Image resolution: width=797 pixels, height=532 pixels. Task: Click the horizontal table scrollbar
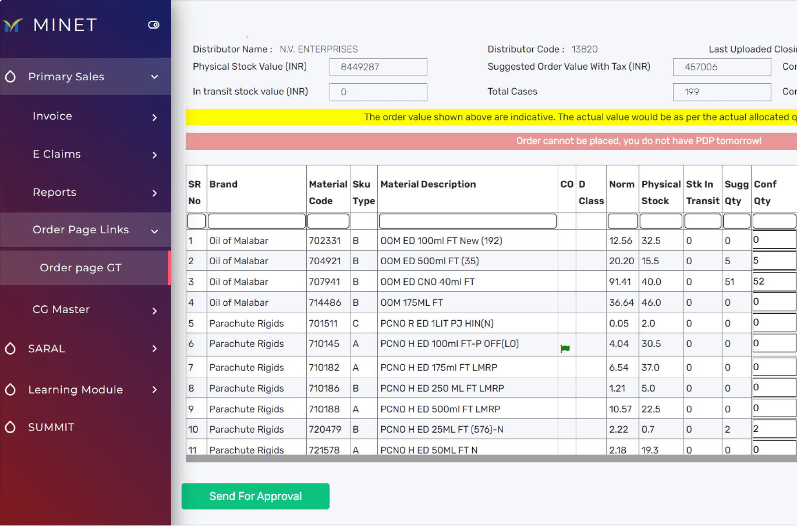(x=491, y=459)
